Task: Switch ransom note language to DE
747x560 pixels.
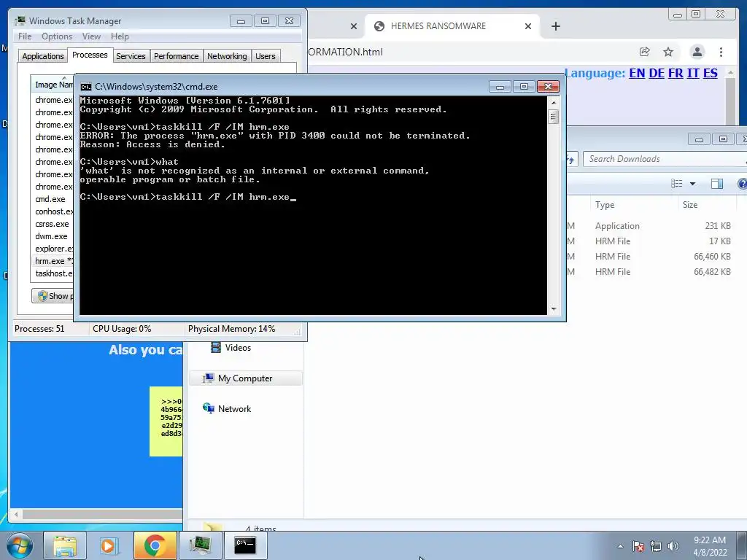Action: (657, 74)
